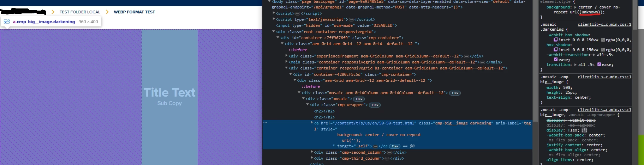Image resolution: width=644 pixels, height=165 pixels.
Task: Click the 'width: 50%' declaration value
Action: click(568, 87)
